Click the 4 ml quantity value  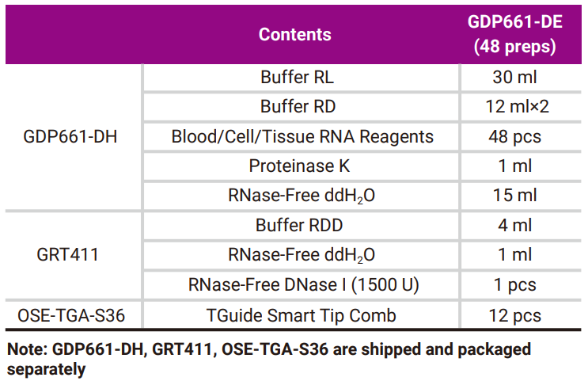coord(514,226)
